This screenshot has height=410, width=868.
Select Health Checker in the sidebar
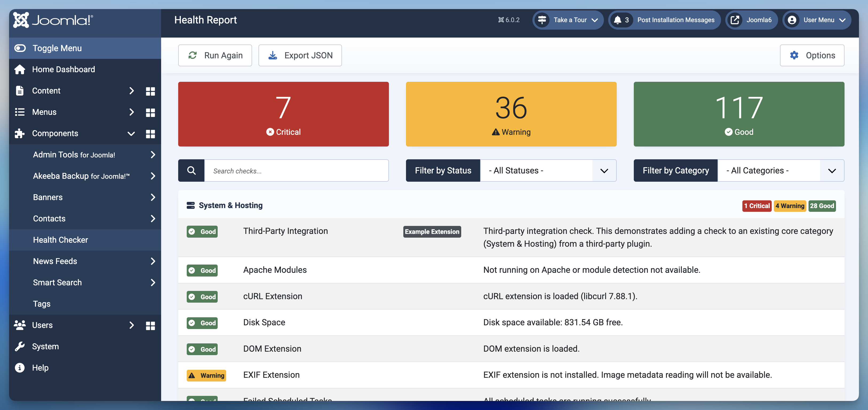[61, 240]
